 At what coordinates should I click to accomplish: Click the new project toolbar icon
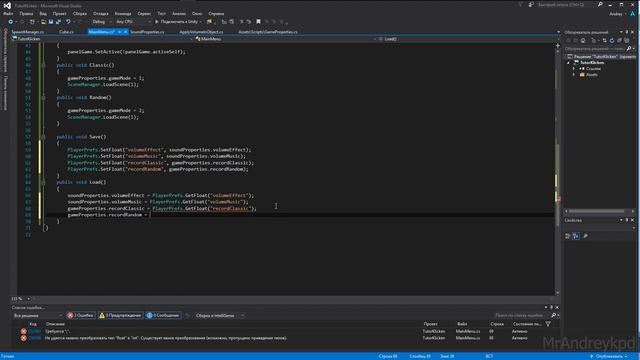(x=32, y=22)
